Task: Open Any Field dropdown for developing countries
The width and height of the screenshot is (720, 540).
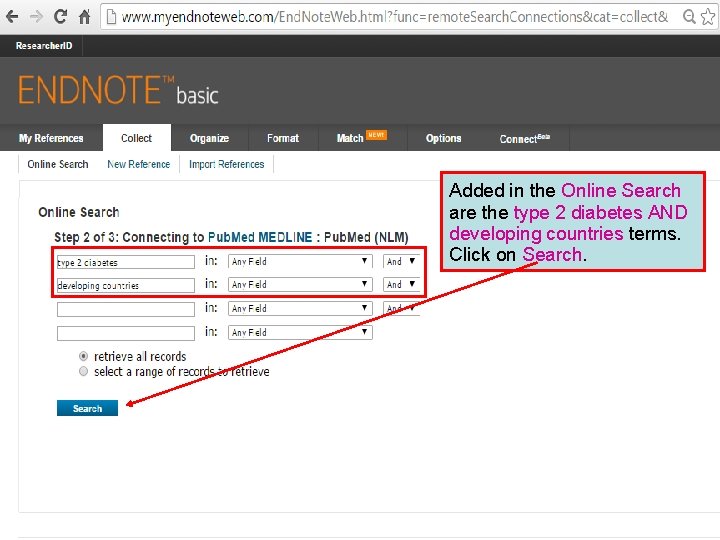Action: (x=300, y=284)
